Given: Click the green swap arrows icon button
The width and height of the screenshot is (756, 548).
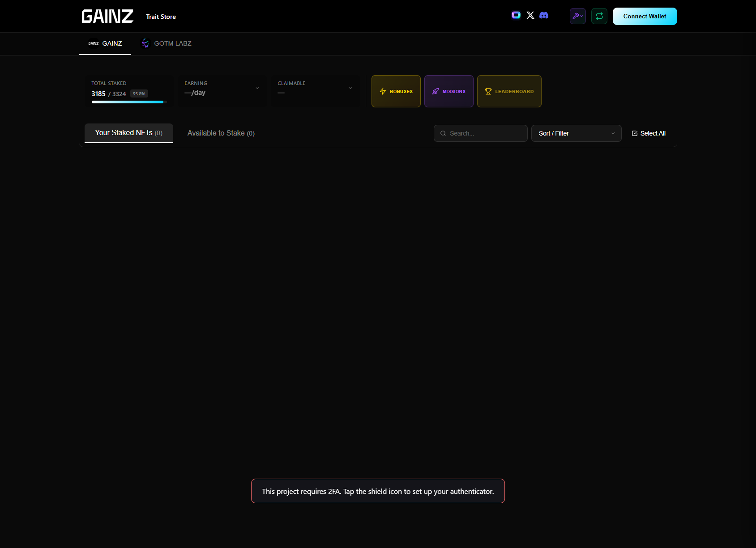Looking at the screenshot, I should click(599, 16).
